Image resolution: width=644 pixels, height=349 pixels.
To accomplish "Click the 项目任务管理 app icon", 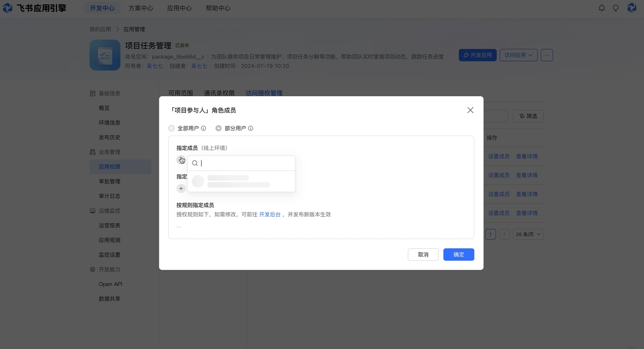I will coord(105,55).
